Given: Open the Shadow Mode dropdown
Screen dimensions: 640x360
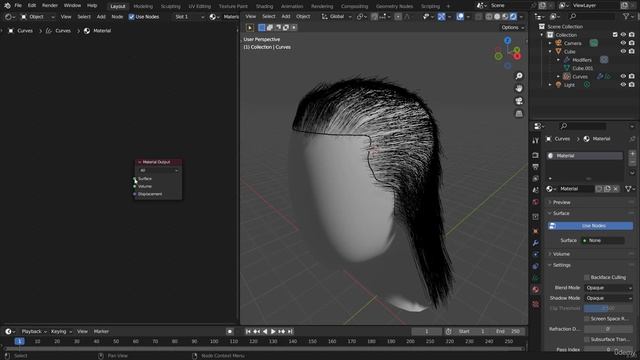Looking at the screenshot, I should [x=608, y=298].
